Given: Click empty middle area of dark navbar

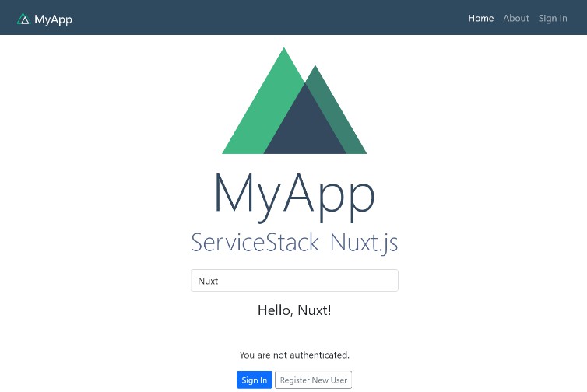Looking at the screenshot, I should [x=272, y=18].
